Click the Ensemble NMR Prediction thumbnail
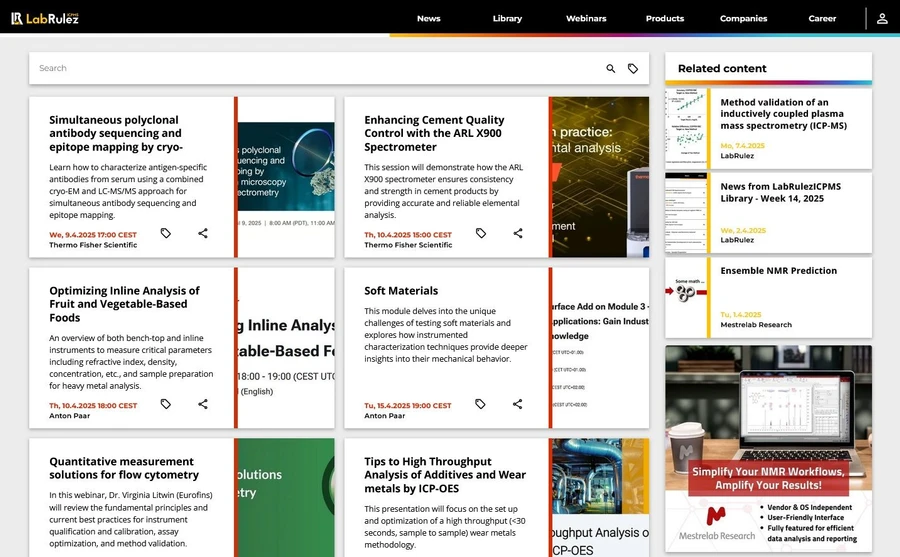900x557 pixels. pos(686,297)
